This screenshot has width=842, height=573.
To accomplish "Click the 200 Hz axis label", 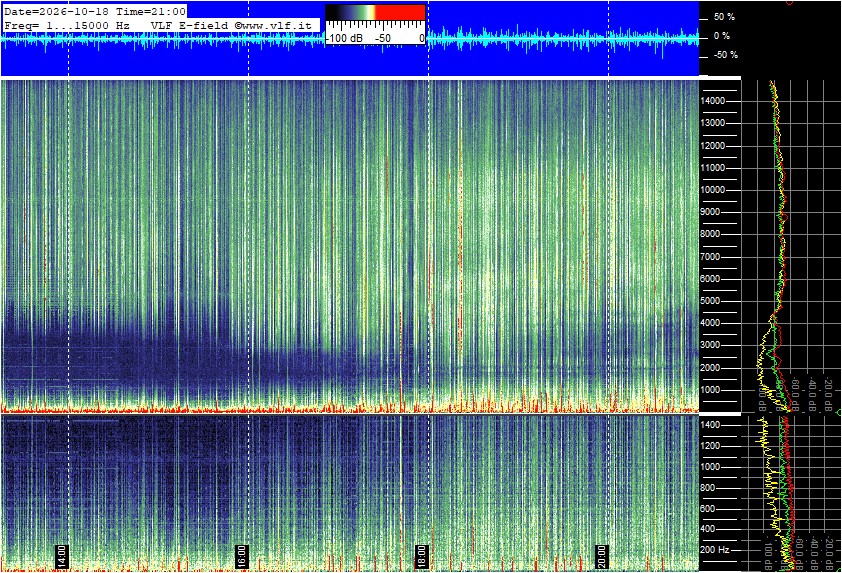I will coord(715,550).
